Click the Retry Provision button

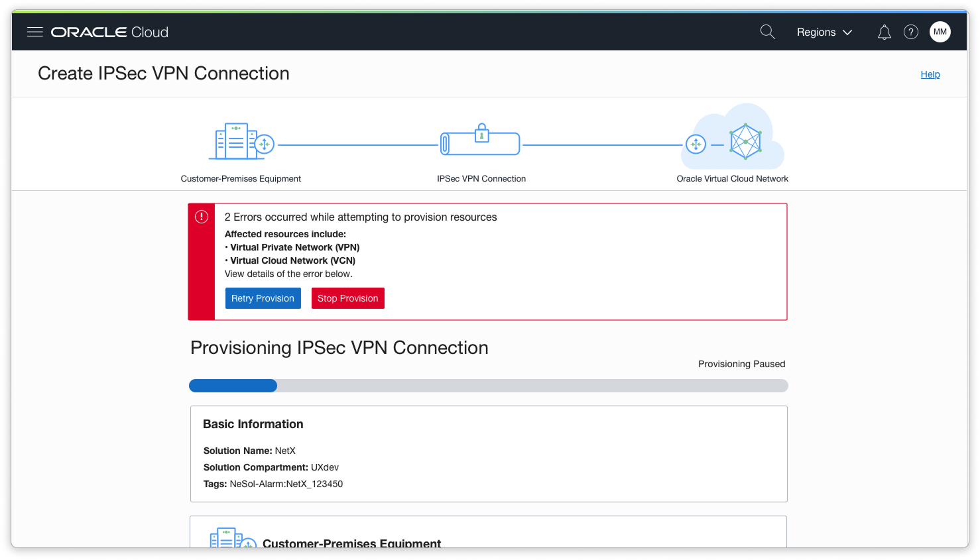pyautogui.click(x=263, y=298)
